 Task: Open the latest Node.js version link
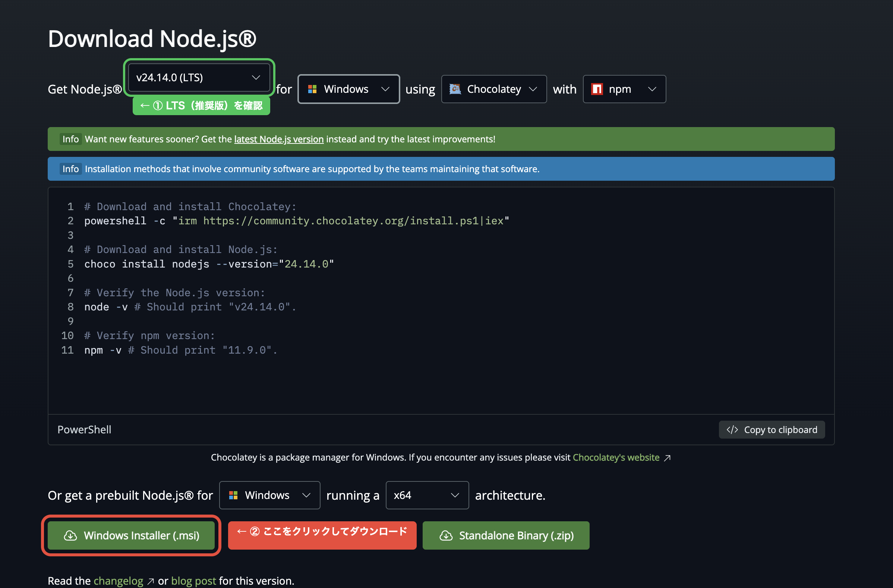point(279,139)
